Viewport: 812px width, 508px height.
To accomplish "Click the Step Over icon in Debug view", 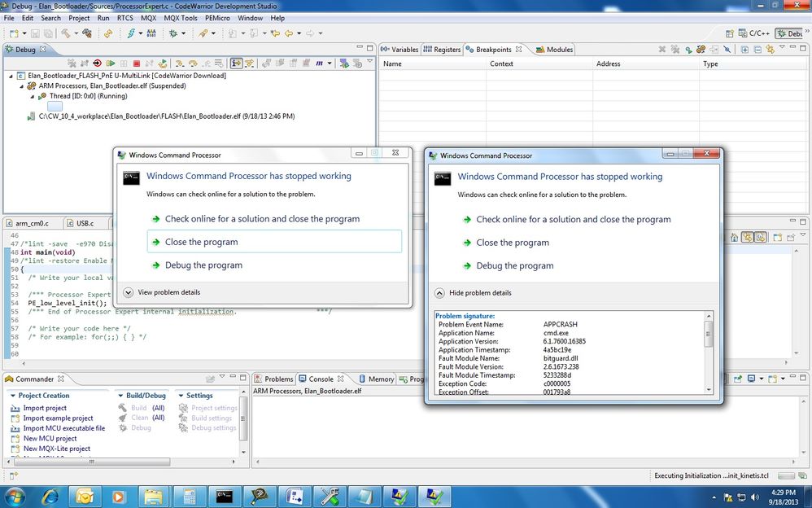I will tap(193, 63).
